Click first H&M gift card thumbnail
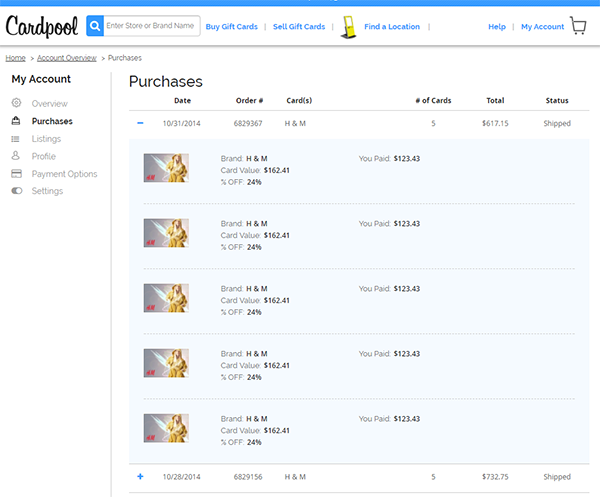 coord(166,168)
